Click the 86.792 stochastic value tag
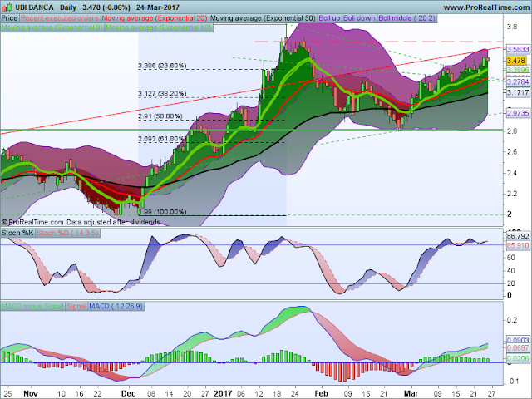The height and width of the screenshot is (399, 532). pyautogui.click(x=518, y=236)
